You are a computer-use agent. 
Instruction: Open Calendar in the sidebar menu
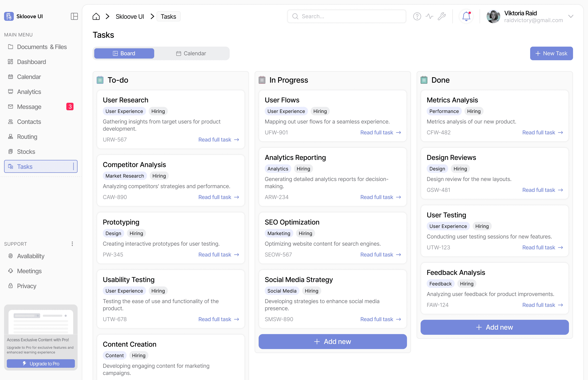pos(41,77)
